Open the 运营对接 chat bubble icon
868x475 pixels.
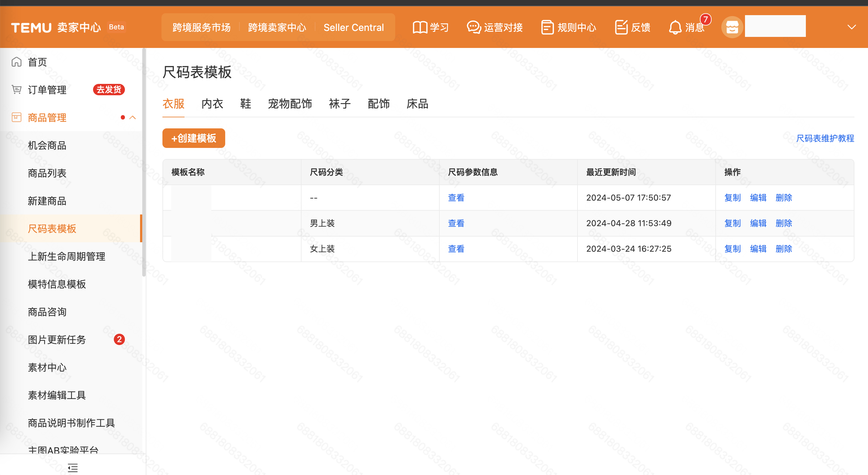(x=473, y=27)
